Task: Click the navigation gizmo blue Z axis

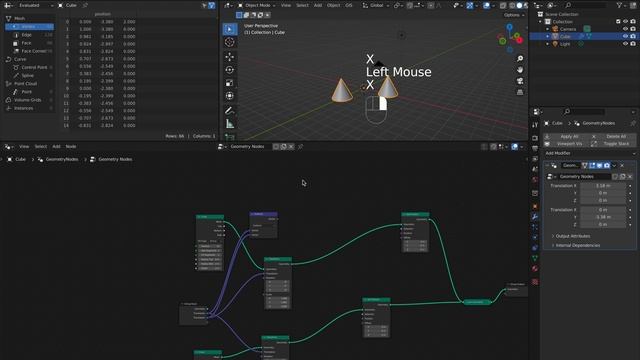Action: click(509, 27)
